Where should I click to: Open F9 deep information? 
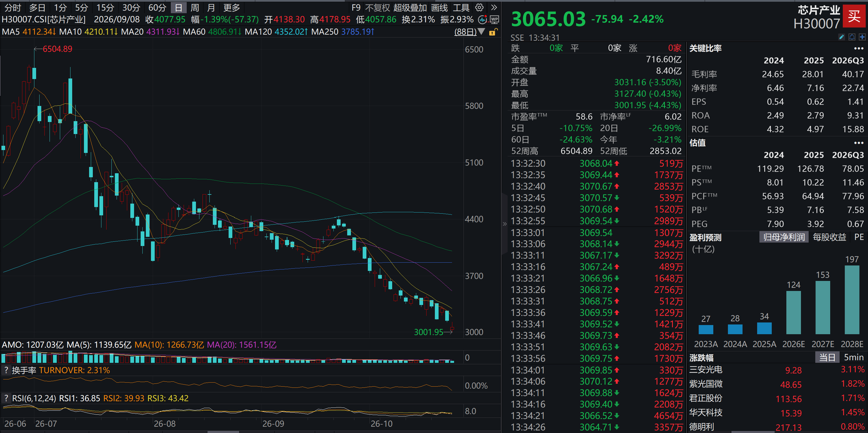coord(356,7)
